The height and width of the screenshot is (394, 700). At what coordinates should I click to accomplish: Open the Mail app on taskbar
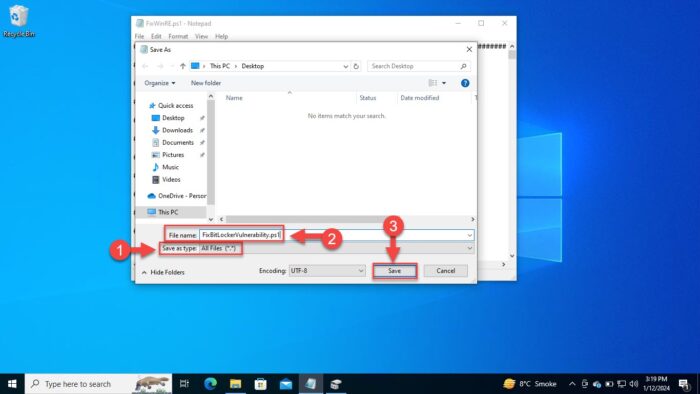coord(286,384)
